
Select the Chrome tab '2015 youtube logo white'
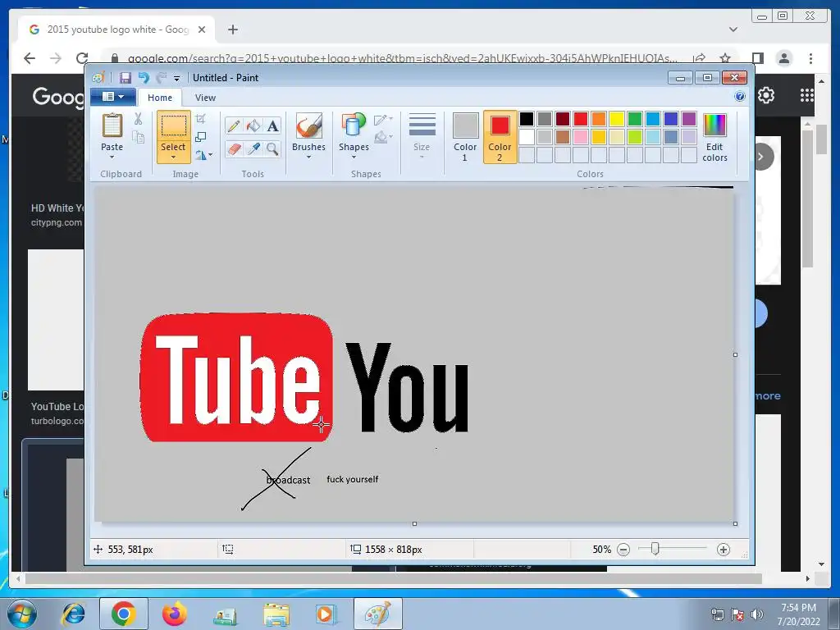(x=117, y=30)
